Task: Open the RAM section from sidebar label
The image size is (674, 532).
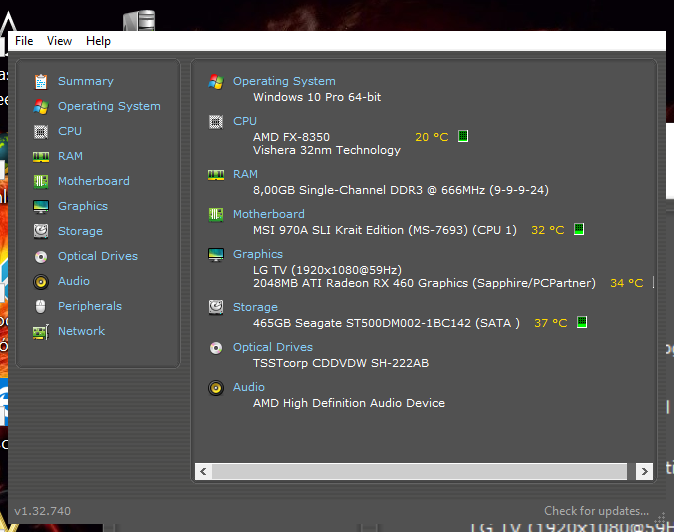Action: 70,156
